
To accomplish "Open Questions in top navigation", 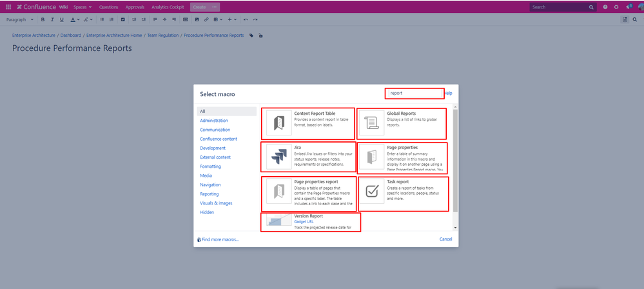I will (x=108, y=7).
